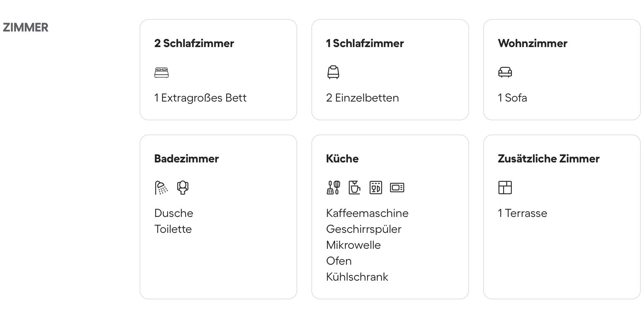Click the dishwasher icon in Küche
Viewport: 644px width, 316px height.
376,188
